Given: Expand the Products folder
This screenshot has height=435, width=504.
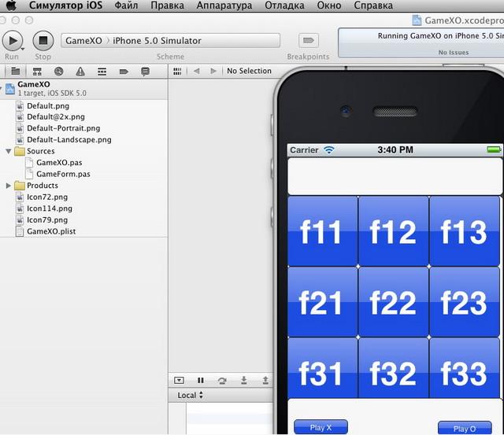Looking at the screenshot, I should click(x=9, y=186).
